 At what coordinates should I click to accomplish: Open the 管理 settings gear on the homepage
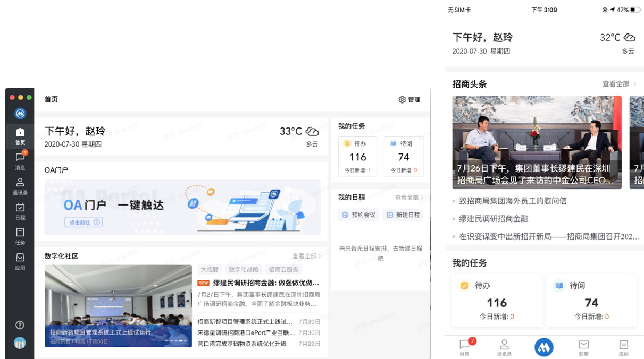pos(409,99)
